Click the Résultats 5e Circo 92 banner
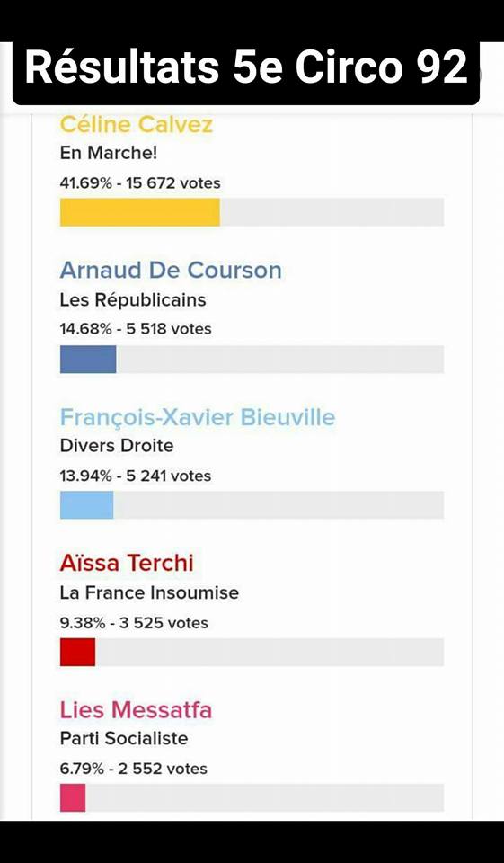This screenshot has height=863, width=504. (x=246, y=69)
